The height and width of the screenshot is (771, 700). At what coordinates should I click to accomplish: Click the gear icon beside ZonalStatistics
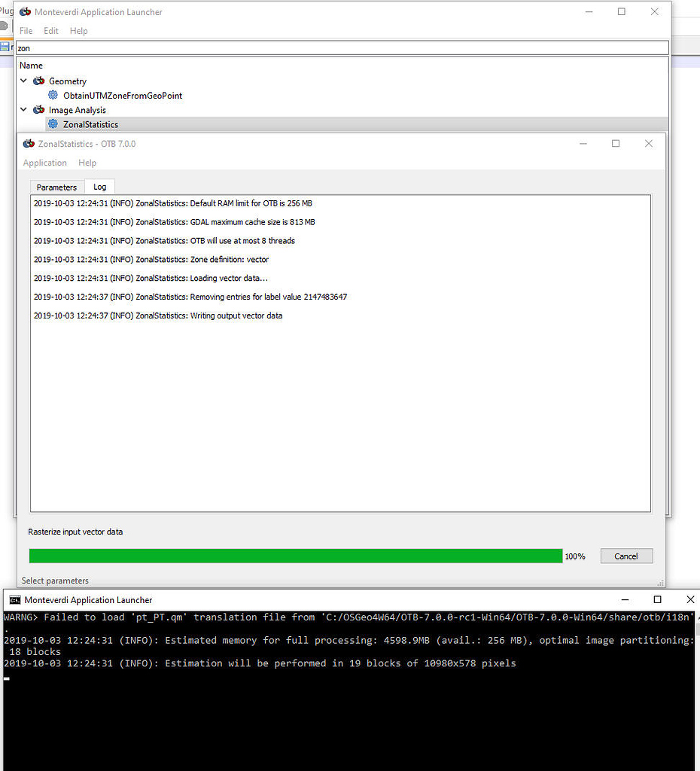click(x=51, y=123)
